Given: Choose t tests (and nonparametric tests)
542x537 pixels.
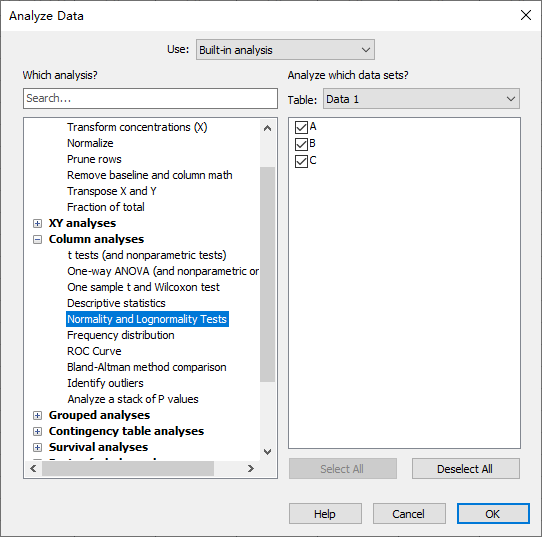Looking at the screenshot, I should pos(147,255).
